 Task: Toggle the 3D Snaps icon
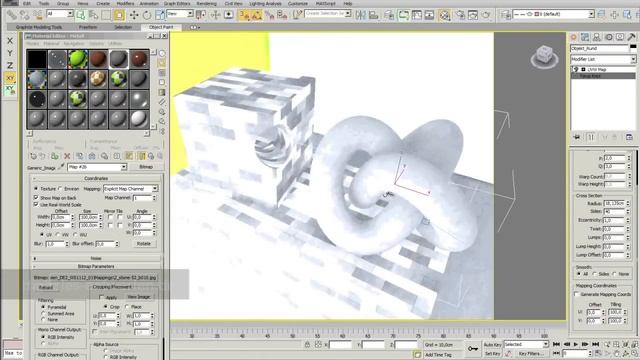pyautogui.click(x=244, y=16)
